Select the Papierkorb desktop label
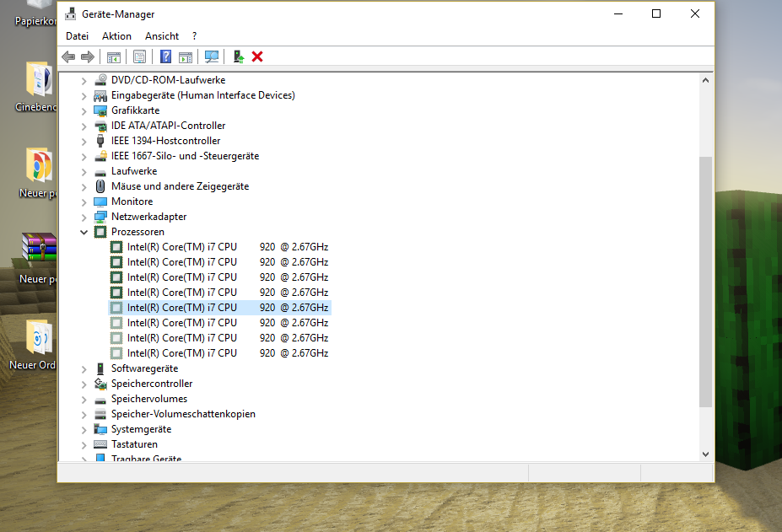This screenshot has width=782, height=532. [35, 21]
